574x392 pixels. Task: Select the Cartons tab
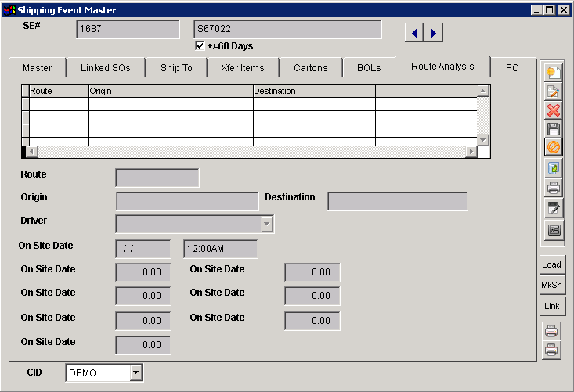coord(311,68)
